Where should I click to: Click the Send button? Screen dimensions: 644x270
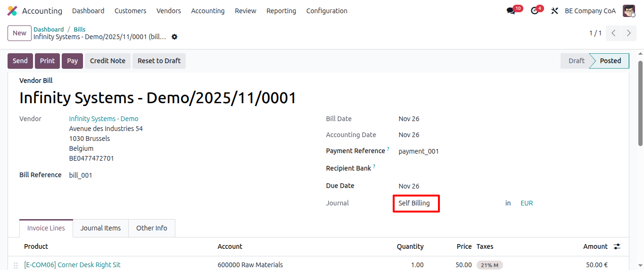20,61
